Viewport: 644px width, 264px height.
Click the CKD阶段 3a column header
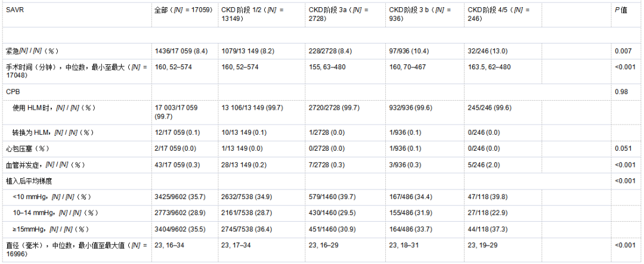tap(338, 14)
